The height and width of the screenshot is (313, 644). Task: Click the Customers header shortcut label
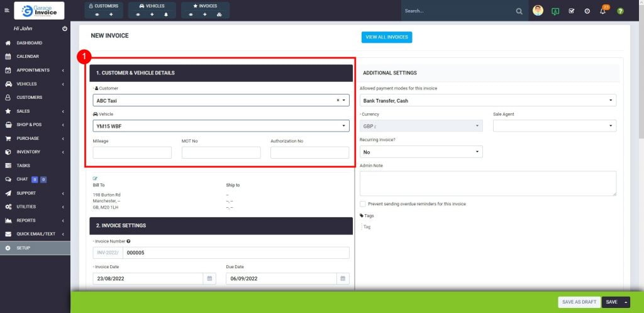(104, 6)
